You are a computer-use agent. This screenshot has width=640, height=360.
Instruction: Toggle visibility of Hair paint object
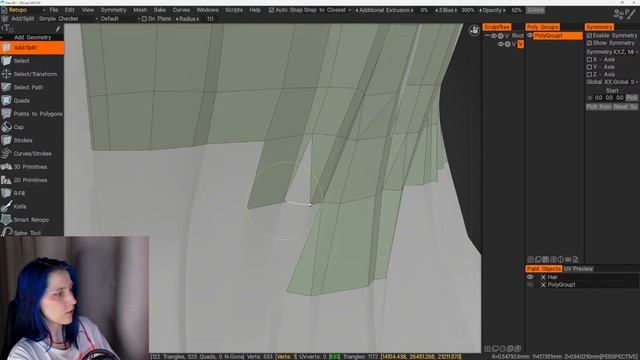point(530,277)
